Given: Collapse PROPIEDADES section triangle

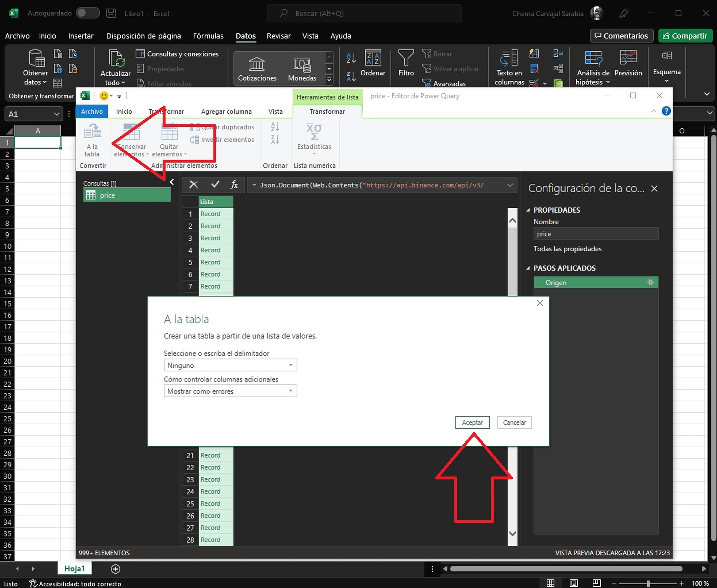Looking at the screenshot, I should 528,210.
